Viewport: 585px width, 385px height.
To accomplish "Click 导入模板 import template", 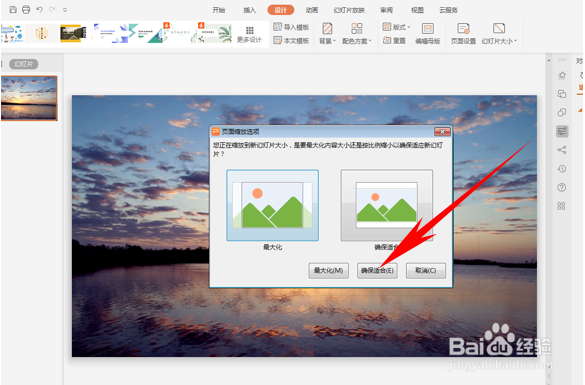I will [291, 27].
